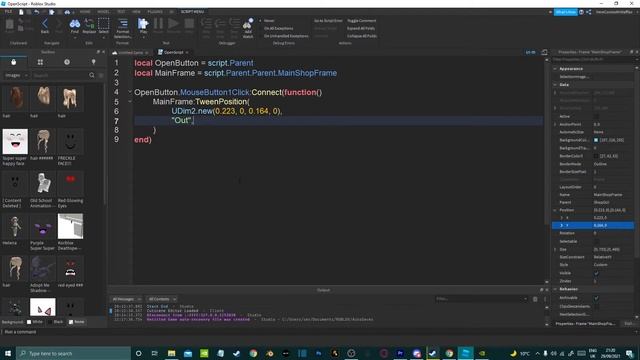Open Toolbox Marketplace tab with bag icon

(13, 62)
